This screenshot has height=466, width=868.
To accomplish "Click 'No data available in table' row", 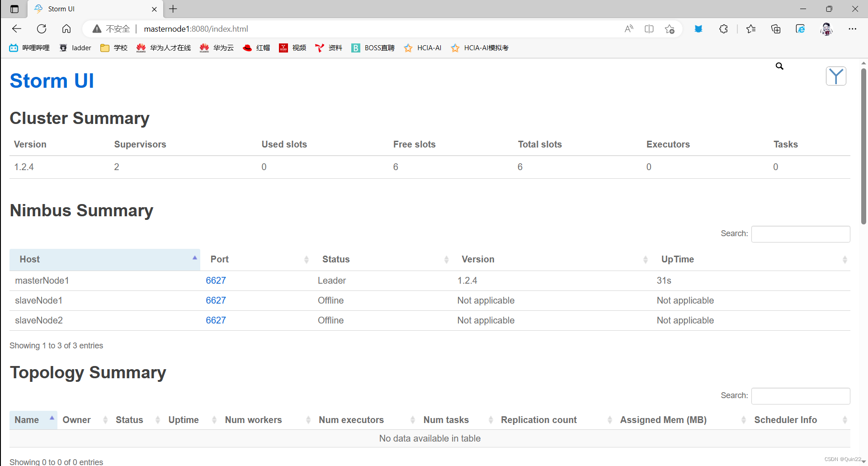I will tap(430, 438).
